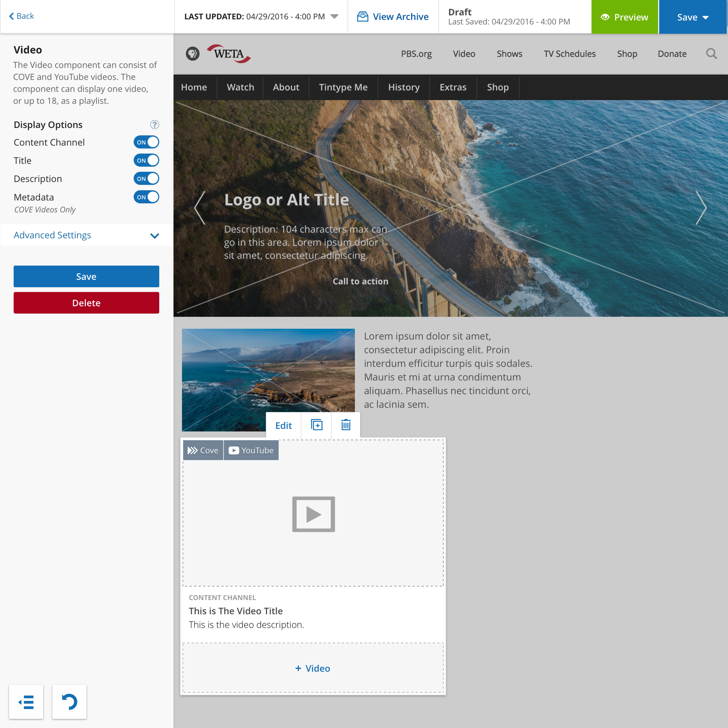Screen dimensions: 728x728
Task: Click the duplicate component icon
Action: [317, 425]
